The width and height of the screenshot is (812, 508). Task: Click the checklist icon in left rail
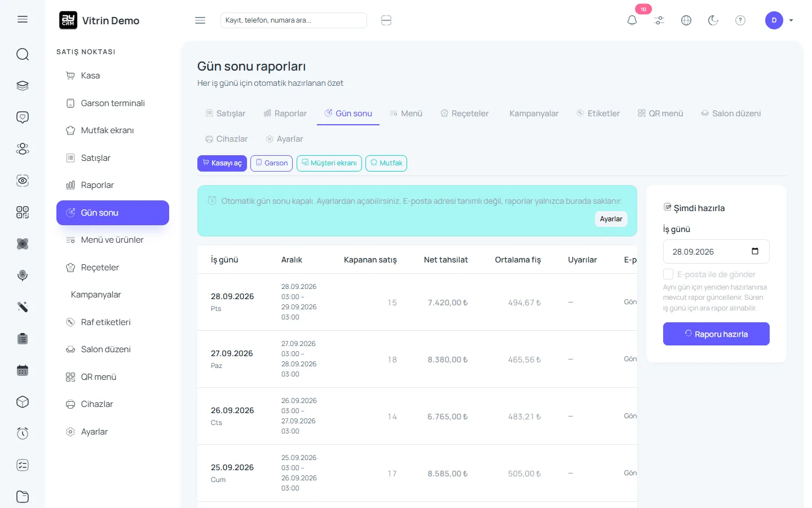[x=23, y=465]
